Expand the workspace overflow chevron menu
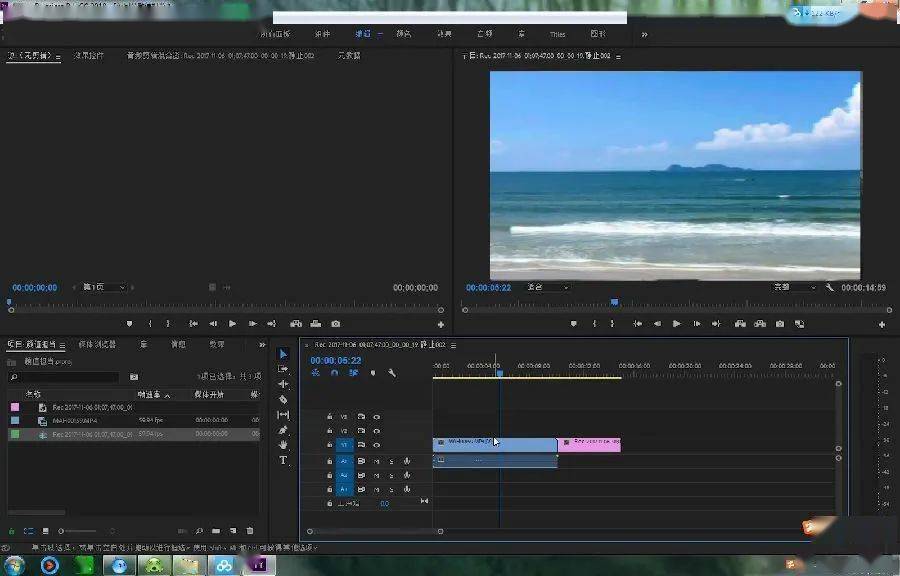This screenshot has height=576, width=900. (x=644, y=34)
